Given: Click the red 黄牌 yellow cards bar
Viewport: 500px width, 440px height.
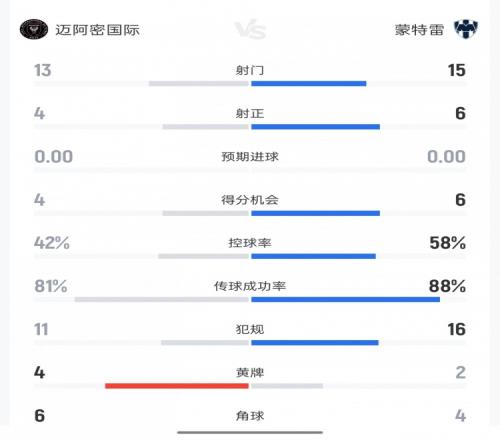Looking at the screenshot, I should pyautogui.click(x=177, y=386).
